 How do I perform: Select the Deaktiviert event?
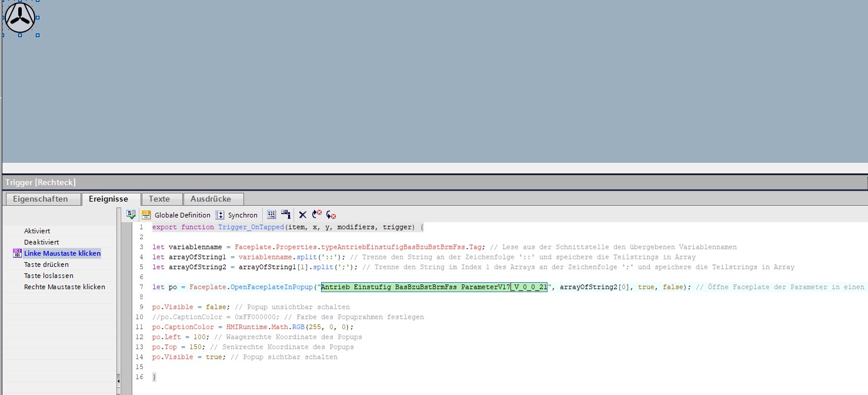(x=42, y=242)
